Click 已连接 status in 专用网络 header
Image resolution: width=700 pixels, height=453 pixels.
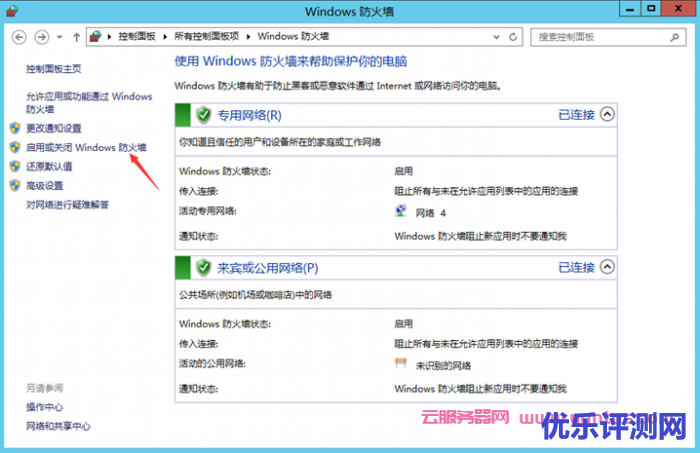(x=576, y=115)
